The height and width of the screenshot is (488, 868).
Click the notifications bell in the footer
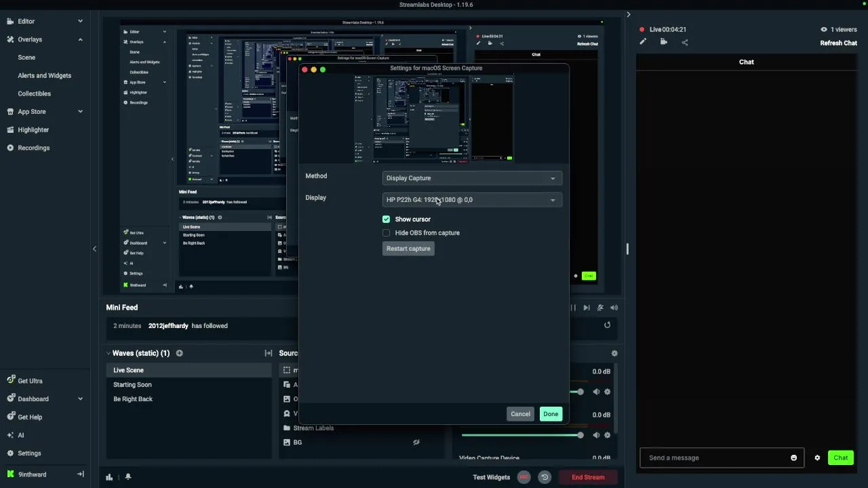click(127, 477)
